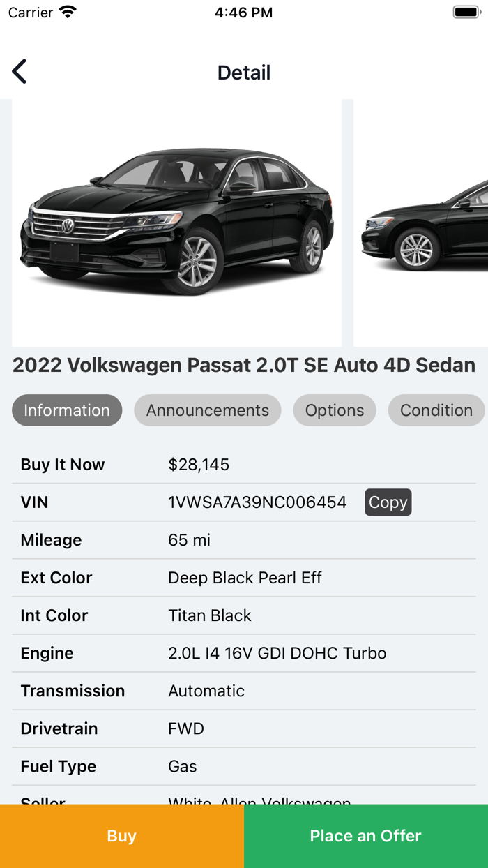Image resolution: width=488 pixels, height=868 pixels.
Task: Tap the Buy It Now price
Action: tap(199, 465)
